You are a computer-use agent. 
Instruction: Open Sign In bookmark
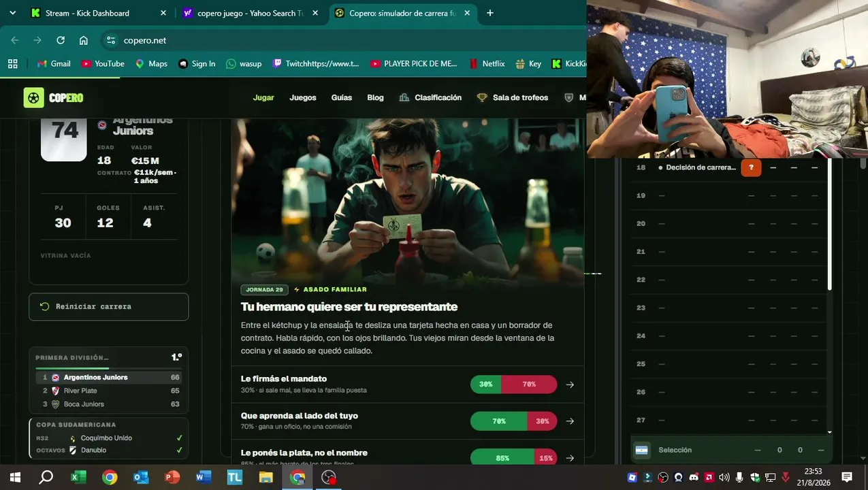click(197, 63)
